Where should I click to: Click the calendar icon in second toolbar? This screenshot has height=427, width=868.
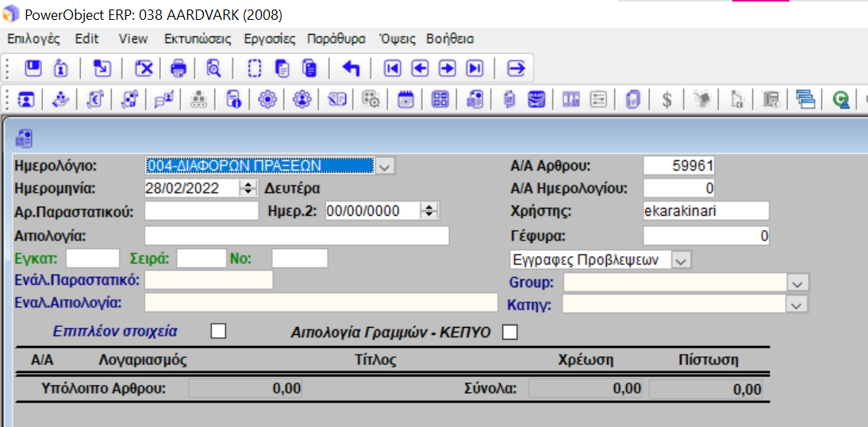tap(405, 100)
